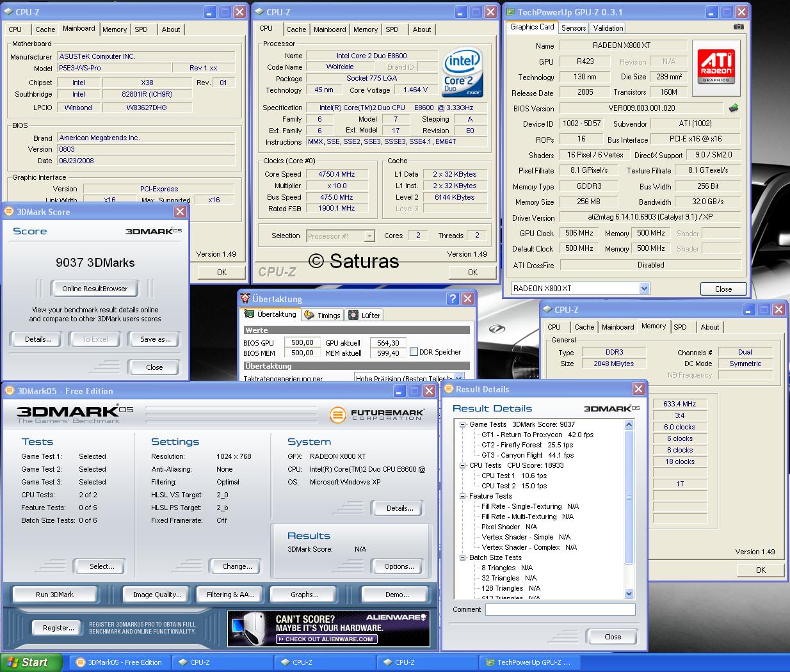The height and width of the screenshot is (672, 790).
Task: Collapse the CPU Tests tree node
Action: click(463, 465)
